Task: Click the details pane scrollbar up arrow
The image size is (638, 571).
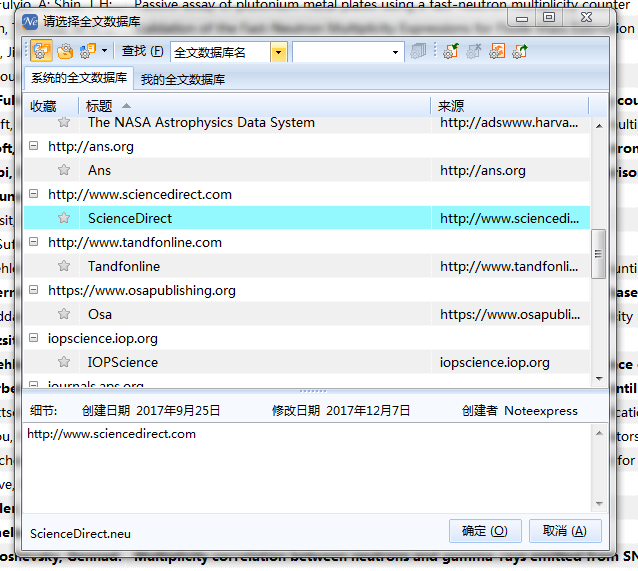Action: [x=599, y=433]
